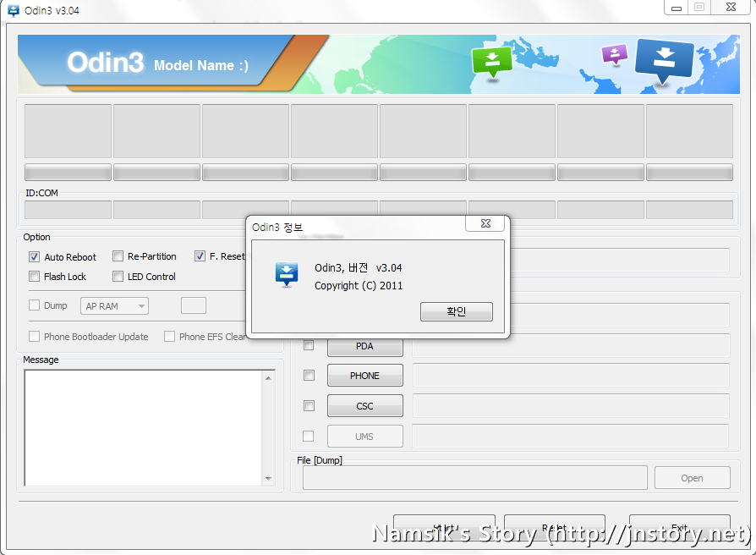
Task: Tick the checkbox beside PDA
Action: [x=309, y=345]
